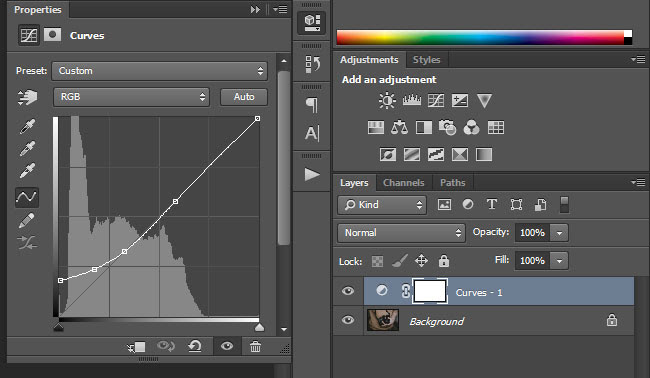Delete this adjustment layer with trash icon
650x378 pixels.
pyautogui.click(x=255, y=346)
